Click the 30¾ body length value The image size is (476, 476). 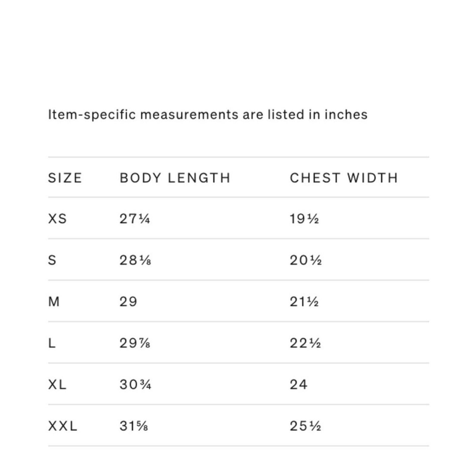click(135, 385)
